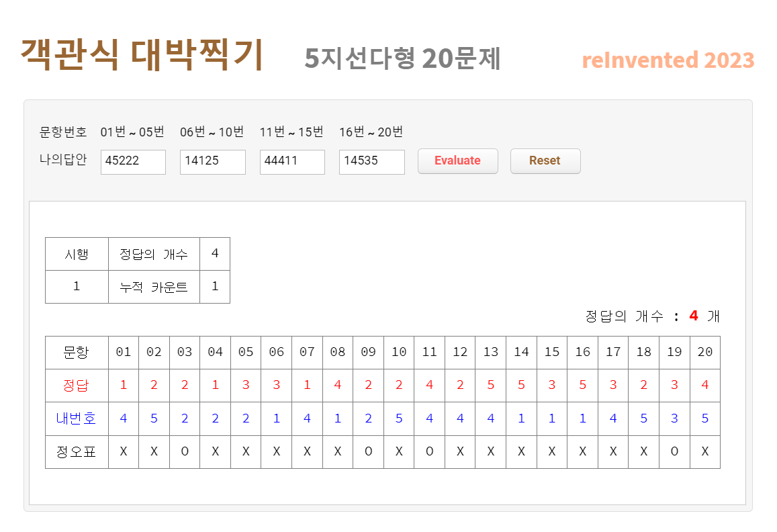This screenshot has width=777, height=532.
Task: Focus the answer field containing 45222
Action: coord(133,162)
